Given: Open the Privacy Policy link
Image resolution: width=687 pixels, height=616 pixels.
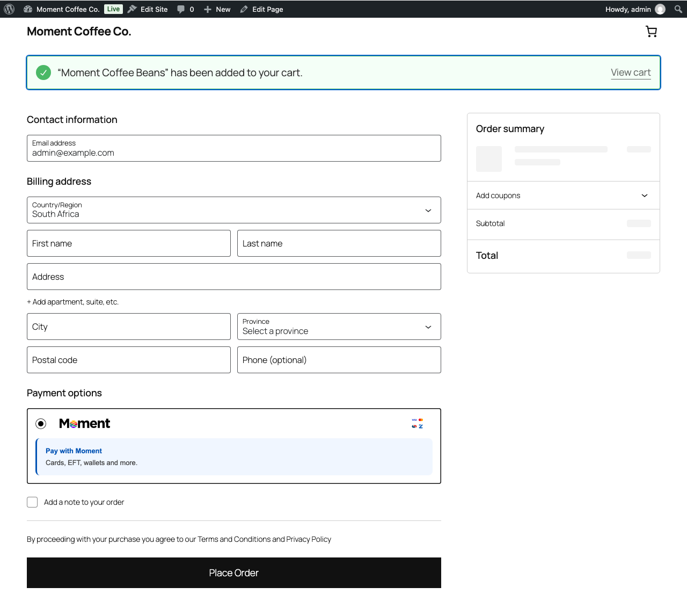Looking at the screenshot, I should [x=309, y=539].
